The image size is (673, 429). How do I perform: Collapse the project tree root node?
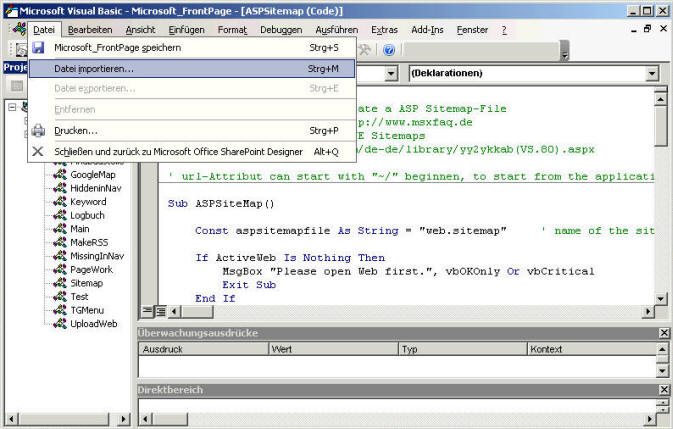12,107
